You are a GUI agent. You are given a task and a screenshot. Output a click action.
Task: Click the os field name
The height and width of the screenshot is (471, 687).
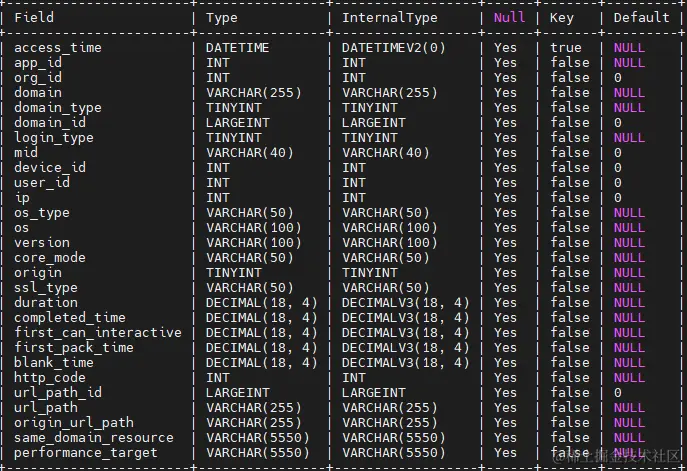(x=22, y=228)
